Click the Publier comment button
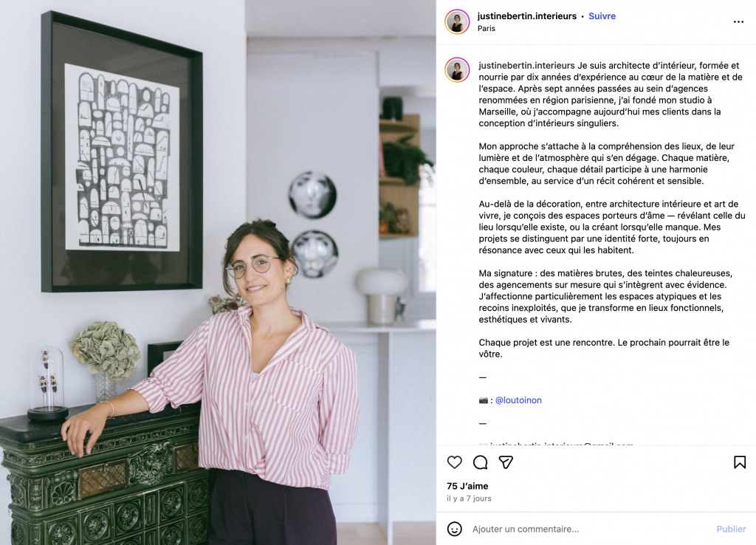 coord(731,529)
